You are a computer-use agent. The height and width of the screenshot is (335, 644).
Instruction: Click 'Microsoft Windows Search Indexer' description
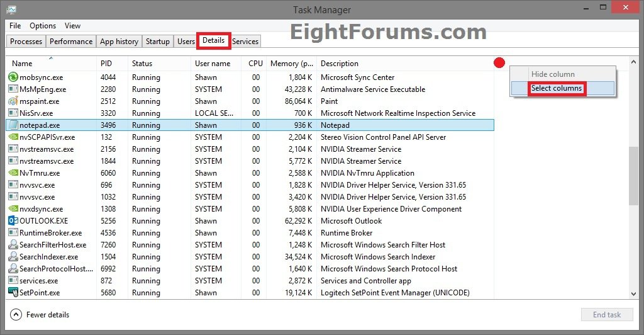point(378,256)
